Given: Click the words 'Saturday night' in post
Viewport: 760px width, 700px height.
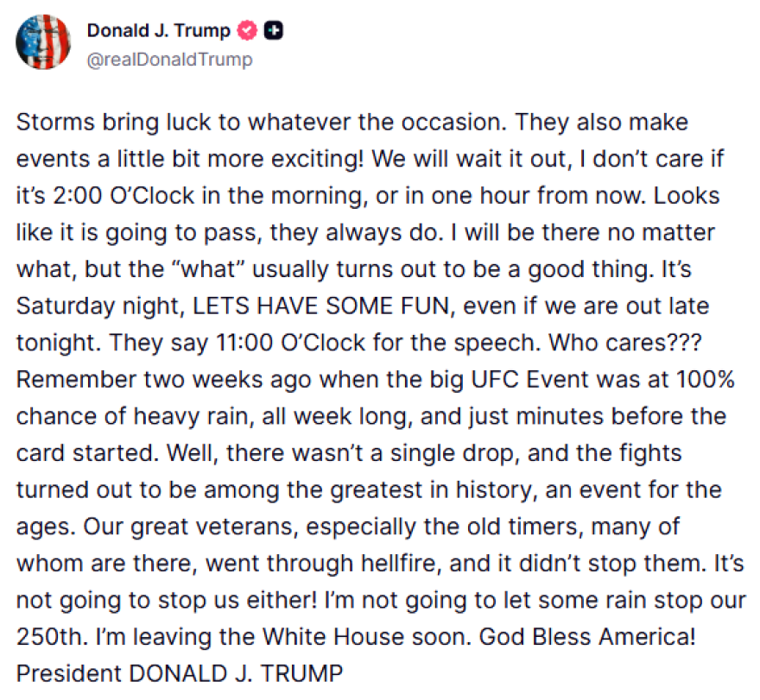Looking at the screenshot, I should (x=98, y=306).
